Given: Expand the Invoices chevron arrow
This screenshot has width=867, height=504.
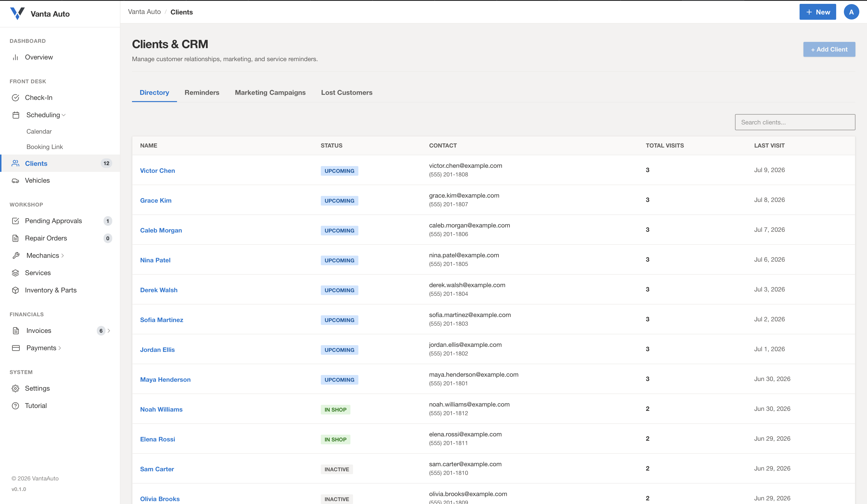Looking at the screenshot, I should point(109,331).
